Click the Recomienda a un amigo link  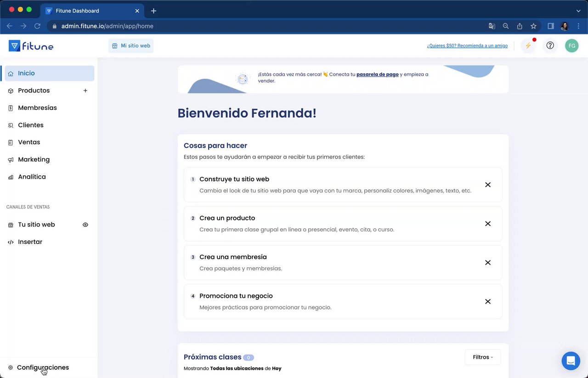point(467,46)
